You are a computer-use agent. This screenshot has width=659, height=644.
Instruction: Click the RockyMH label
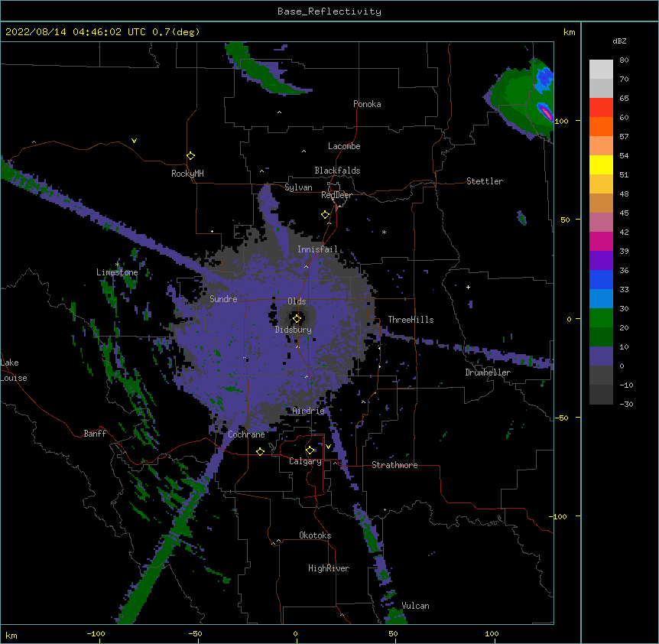coord(187,174)
